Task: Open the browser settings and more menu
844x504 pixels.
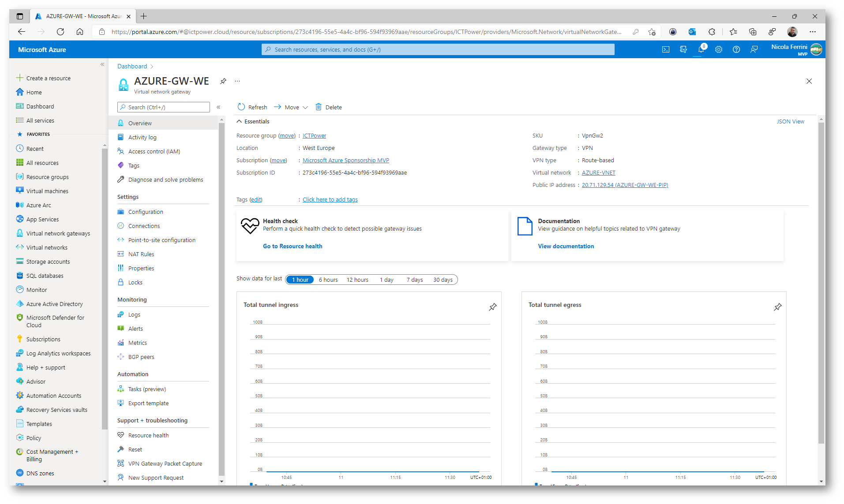Action: pos(813,32)
